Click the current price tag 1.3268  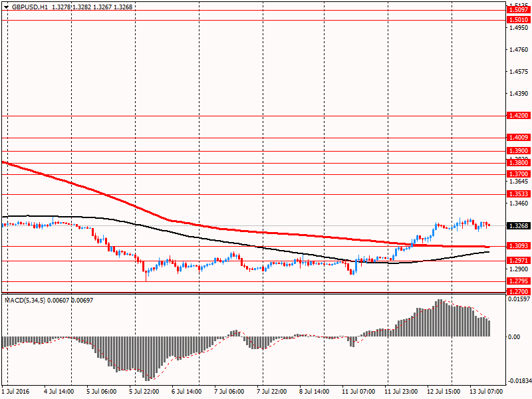pyautogui.click(x=519, y=225)
